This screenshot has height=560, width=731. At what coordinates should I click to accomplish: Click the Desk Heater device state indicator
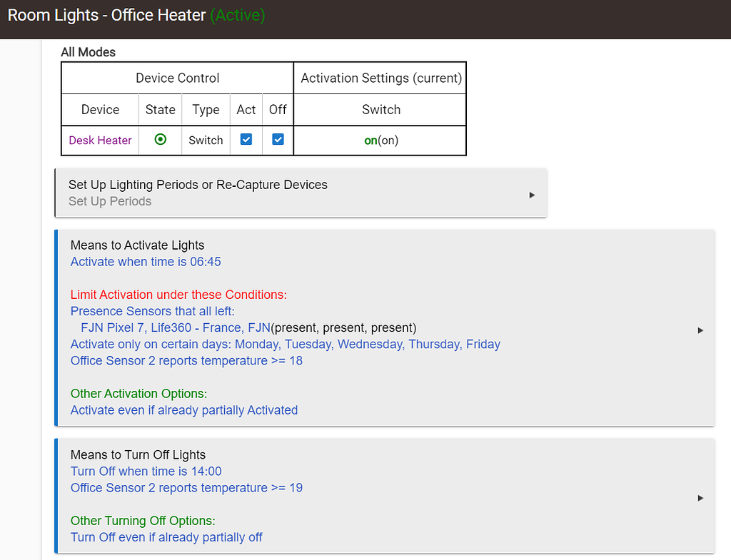[160, 140]
